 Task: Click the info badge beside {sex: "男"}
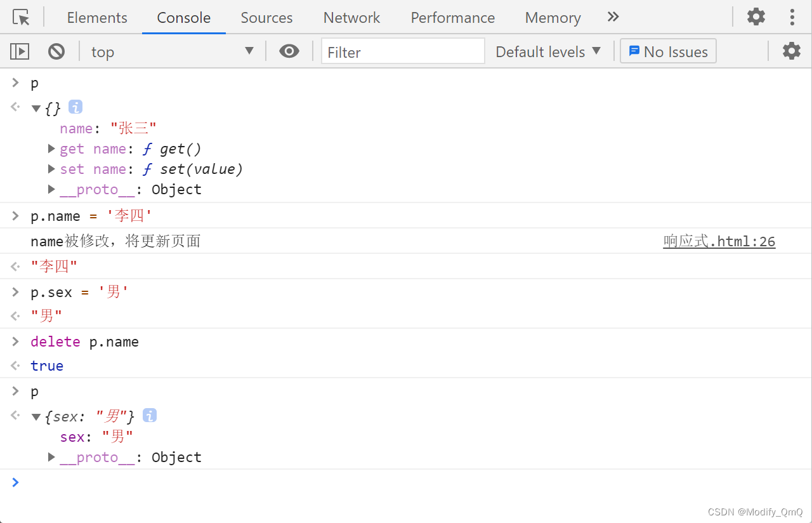point(150,416)
